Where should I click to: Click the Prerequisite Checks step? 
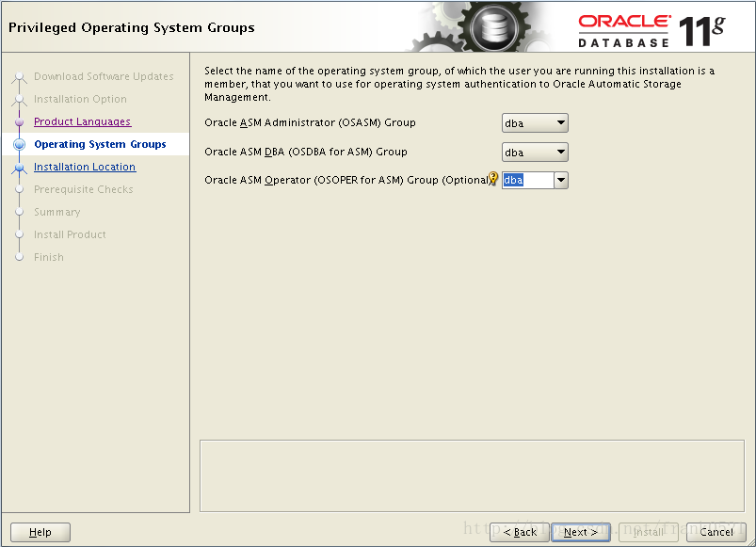click(84, 189)
